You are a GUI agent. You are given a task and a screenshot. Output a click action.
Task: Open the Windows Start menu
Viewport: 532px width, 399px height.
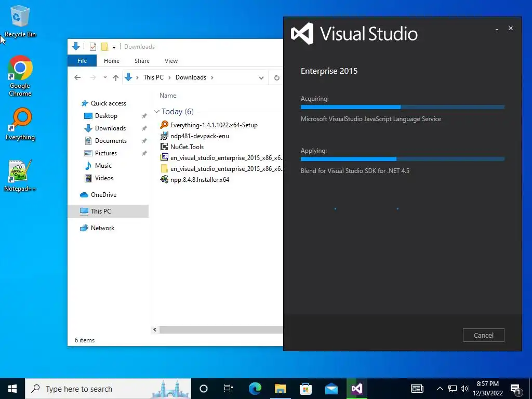pyautogui.click(x=12, y=389)
